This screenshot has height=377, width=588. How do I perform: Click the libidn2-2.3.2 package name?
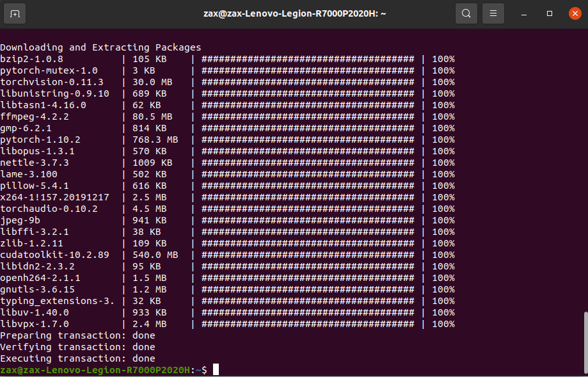(x=38, y=266)
